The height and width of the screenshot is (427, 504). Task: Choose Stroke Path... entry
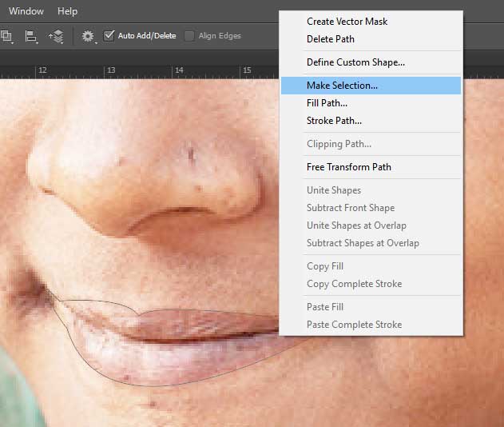[x=371, y=121]
